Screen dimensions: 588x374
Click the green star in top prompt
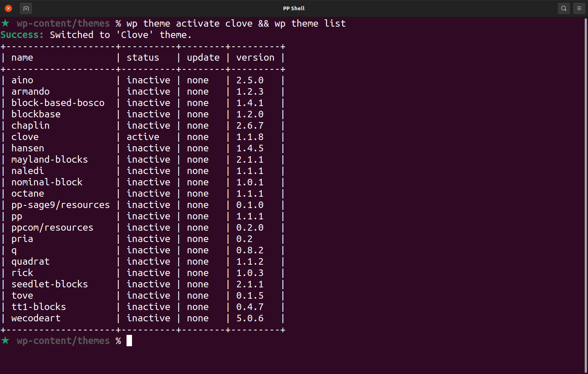point(5,23)
